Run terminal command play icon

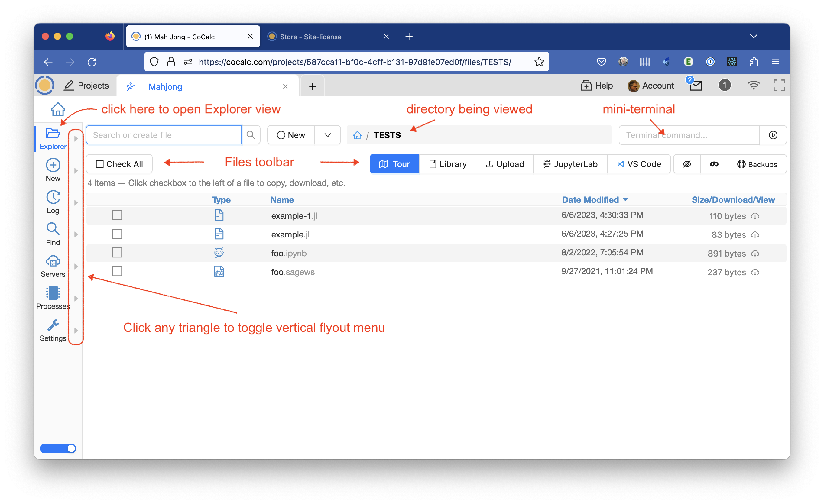[x=773, y=135]
